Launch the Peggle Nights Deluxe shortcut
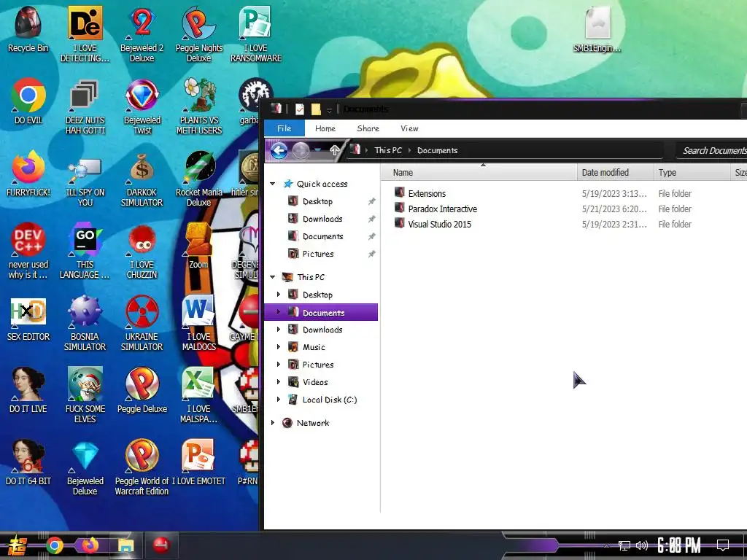This screenshot has width=747, height=560. point(199,34)
